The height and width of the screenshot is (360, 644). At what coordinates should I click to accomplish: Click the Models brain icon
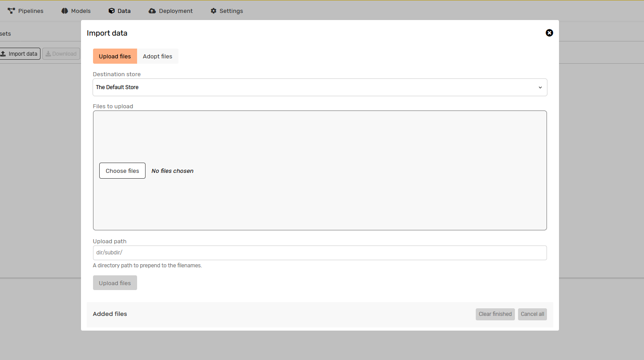coord(65,11)
